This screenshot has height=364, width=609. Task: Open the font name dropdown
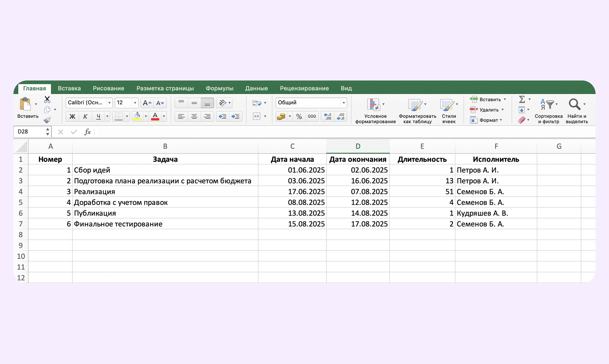pyautogui.click(x=109, y=103)
